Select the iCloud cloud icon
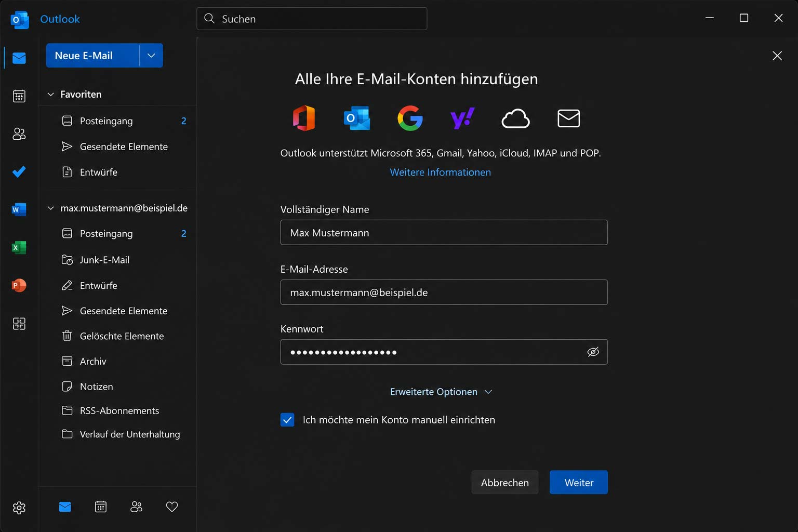 515,118
